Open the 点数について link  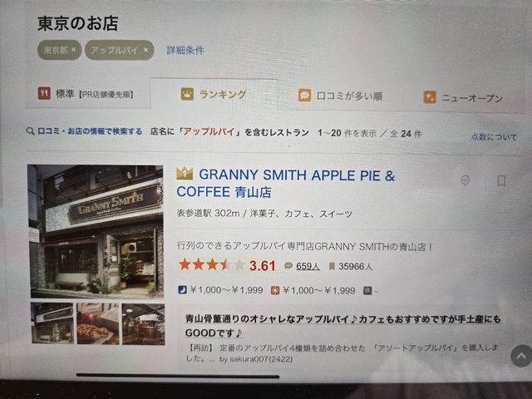pyautogui.click(x=494, y=137)
